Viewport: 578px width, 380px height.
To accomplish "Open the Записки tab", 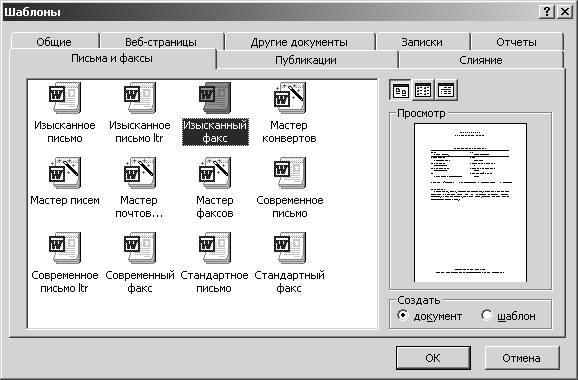I will click(x=422, y=42).
